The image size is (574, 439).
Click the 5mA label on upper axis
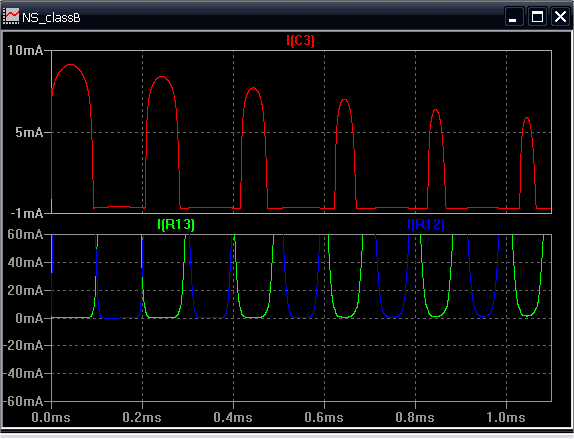coord(29,133)
